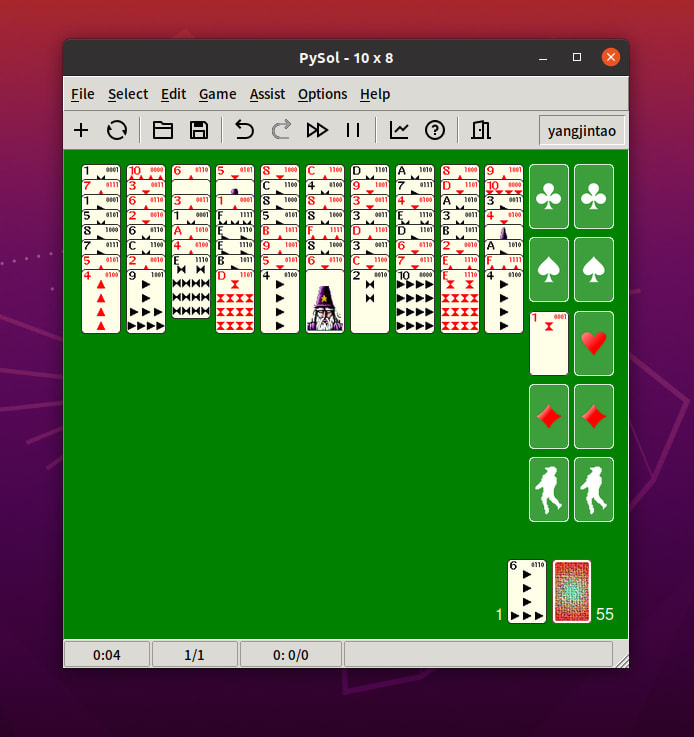This screenshot has width=694, height=737.
Task: Select the black 4 in column ten
Action: pyautogui.click(x=504, y=302)
